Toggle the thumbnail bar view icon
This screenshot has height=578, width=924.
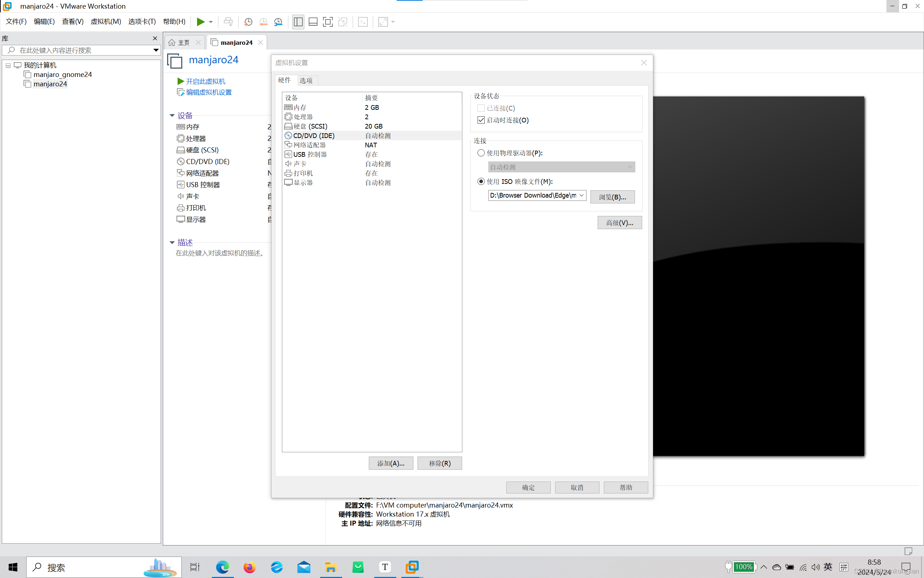313,22
